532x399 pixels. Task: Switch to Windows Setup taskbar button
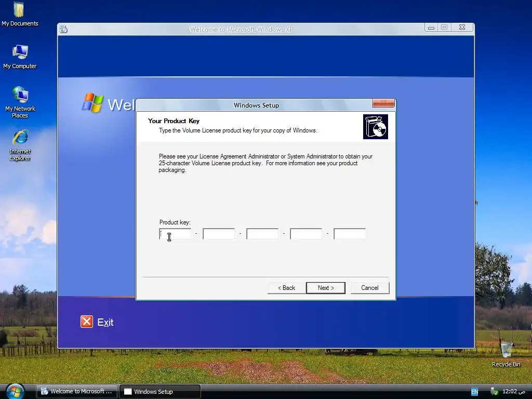(x=160, y=392)
